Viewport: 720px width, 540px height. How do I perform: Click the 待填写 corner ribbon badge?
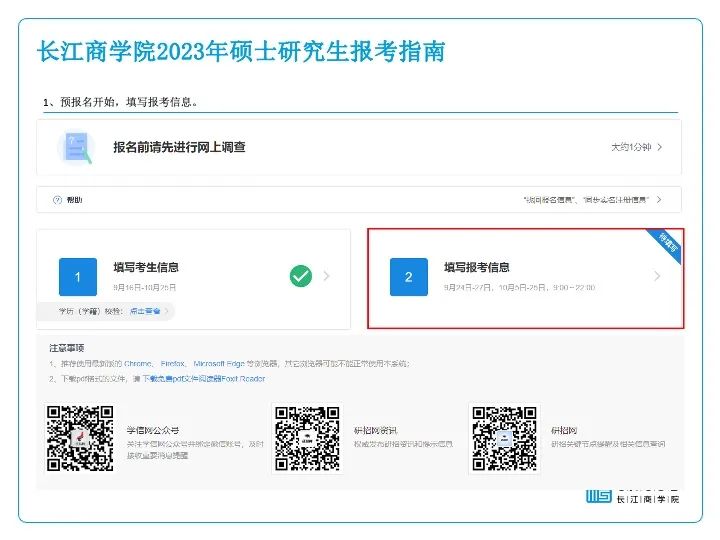point(668,243)
